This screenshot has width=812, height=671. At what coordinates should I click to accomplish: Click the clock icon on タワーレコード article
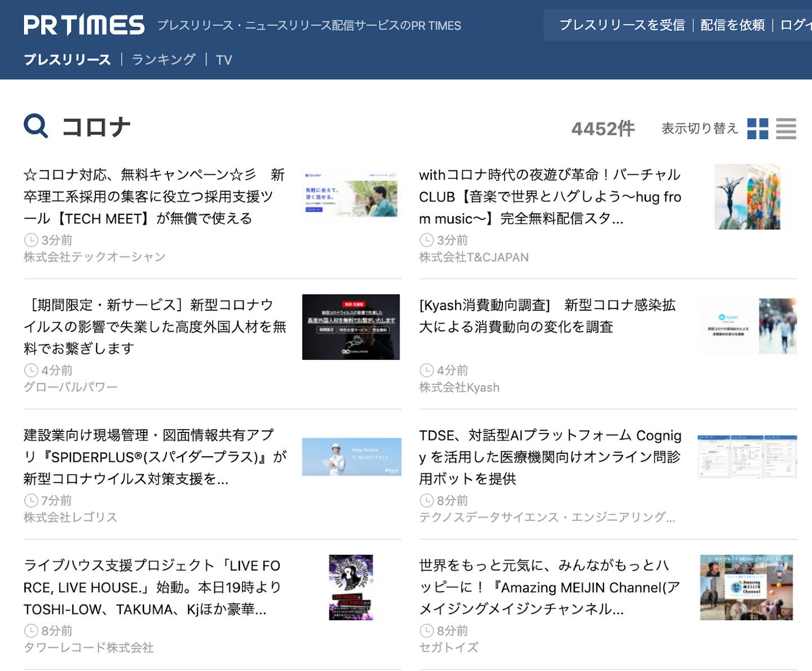pos(31,631)
